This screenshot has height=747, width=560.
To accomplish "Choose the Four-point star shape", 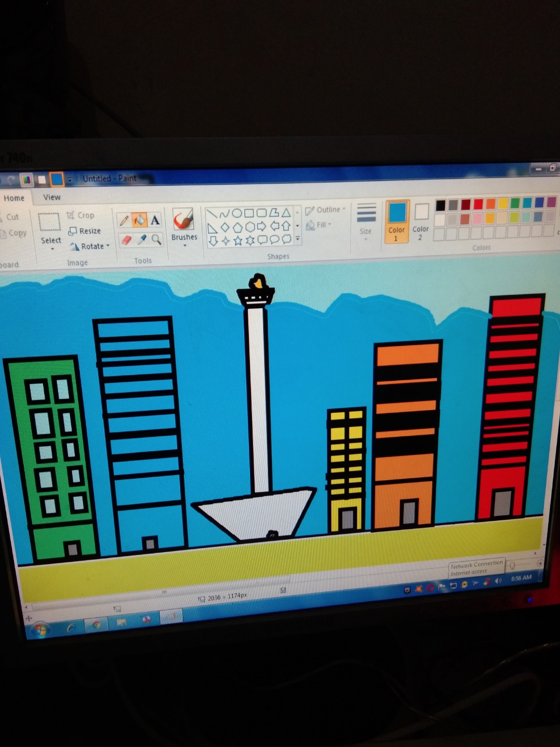I will pyautogui.click(x=226, y=241).
